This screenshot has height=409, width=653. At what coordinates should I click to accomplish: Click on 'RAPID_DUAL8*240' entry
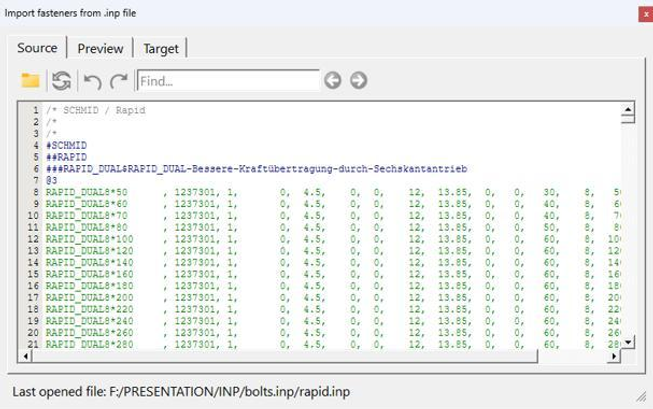[90, 321]
